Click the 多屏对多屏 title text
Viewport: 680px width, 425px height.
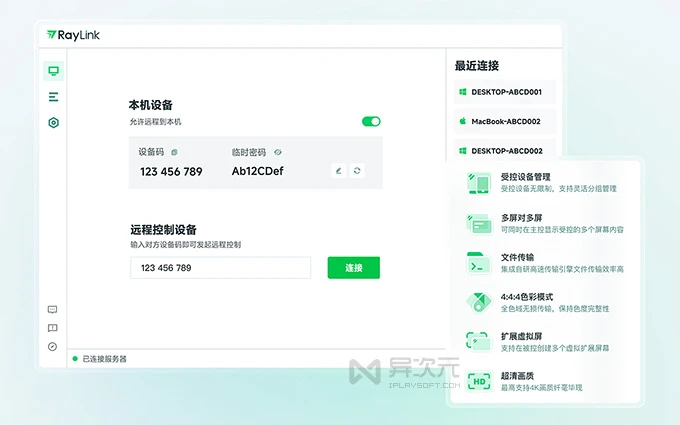522,218
